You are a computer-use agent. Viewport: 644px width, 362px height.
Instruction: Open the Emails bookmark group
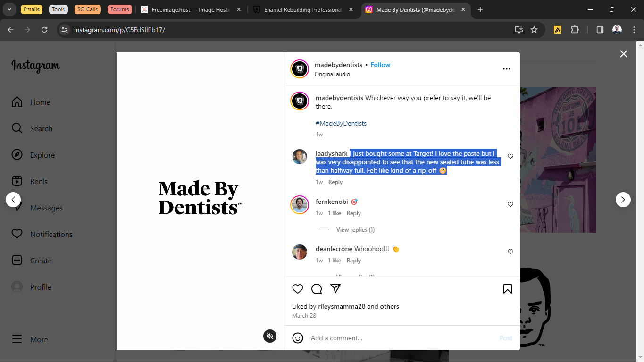pyautogui.click(x=32, y=9)
